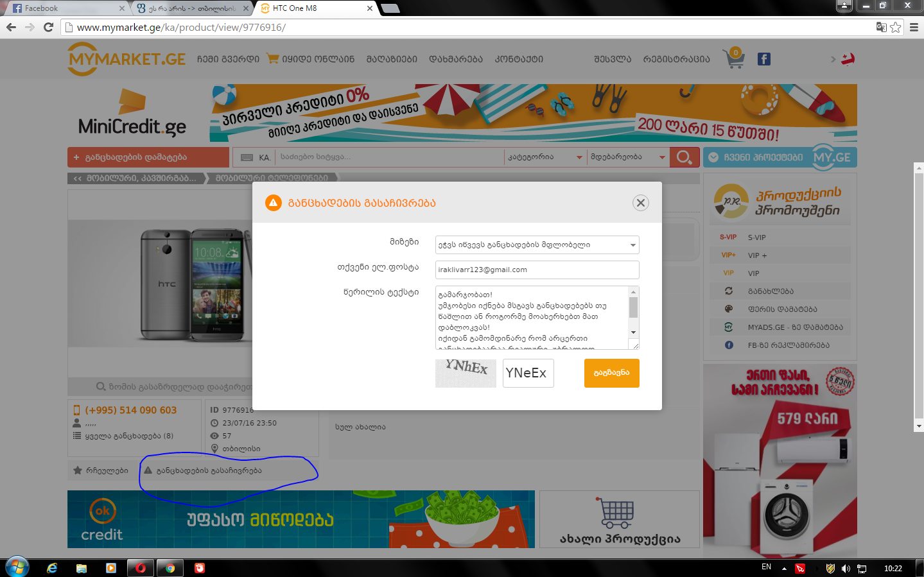Viewport: 924px width, 577px height.
Task: Open the დახმარება menu item
Action: [x=456, y=59]
